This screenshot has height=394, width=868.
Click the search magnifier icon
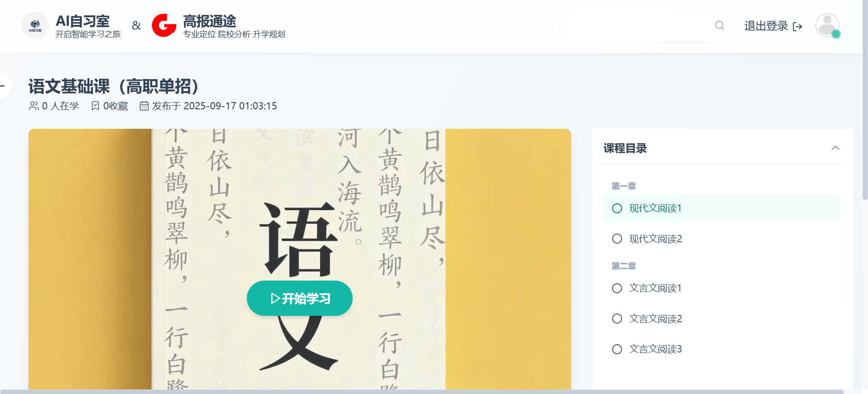tap(720, 26)
